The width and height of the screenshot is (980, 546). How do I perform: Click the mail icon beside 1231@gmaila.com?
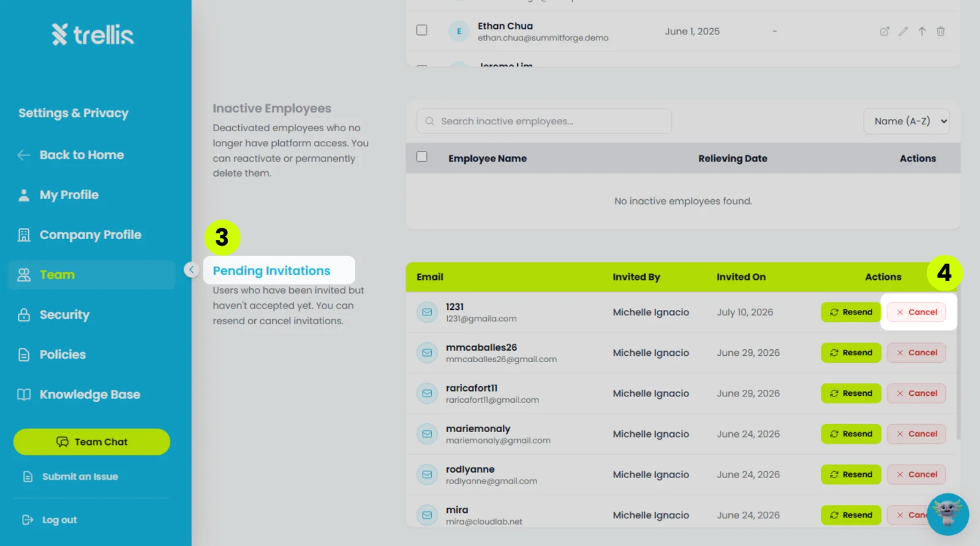(x=427, y=313)
